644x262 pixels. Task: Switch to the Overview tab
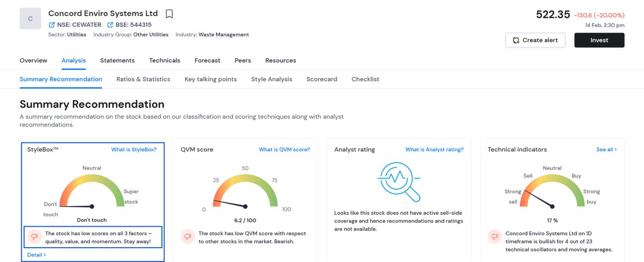pos(33,61)
